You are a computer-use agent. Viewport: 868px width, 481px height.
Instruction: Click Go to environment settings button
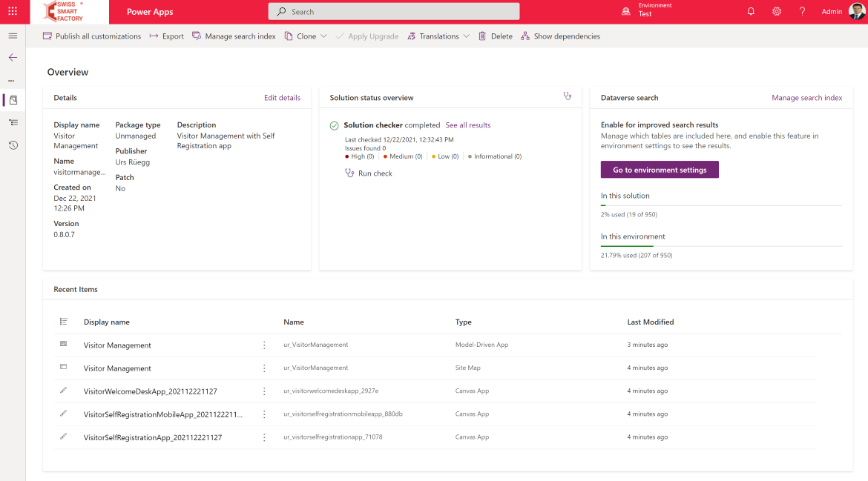pyautogui.click(x=660, y=170)
